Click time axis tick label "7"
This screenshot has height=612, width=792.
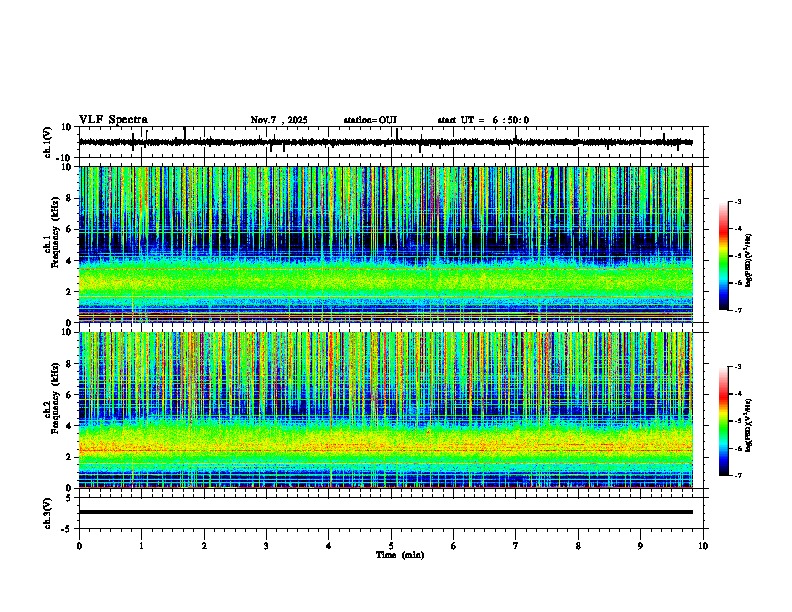[x=516, y=546]
